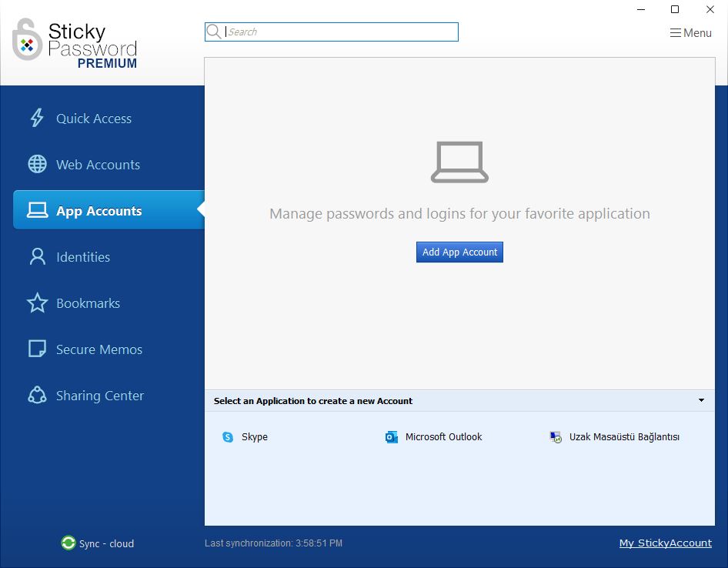Click the Bookmarks star icon
This screenshot has width=728, height=568.
click(x=37, y=302)
